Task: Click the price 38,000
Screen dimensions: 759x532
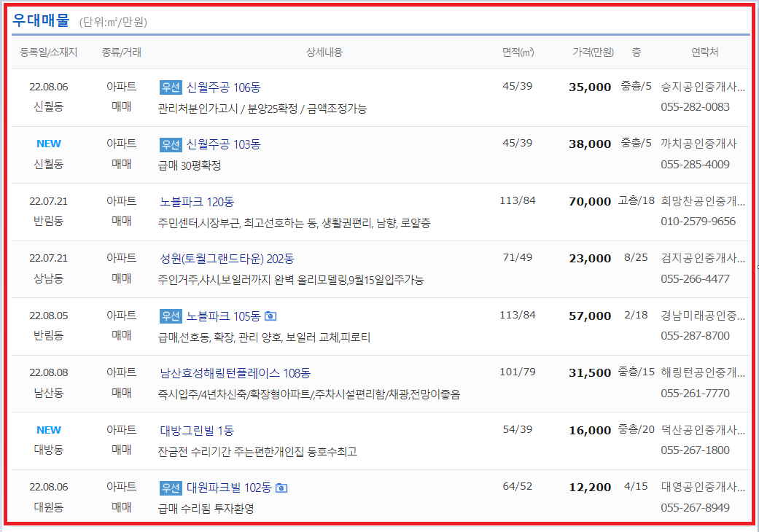Action: 590,144
